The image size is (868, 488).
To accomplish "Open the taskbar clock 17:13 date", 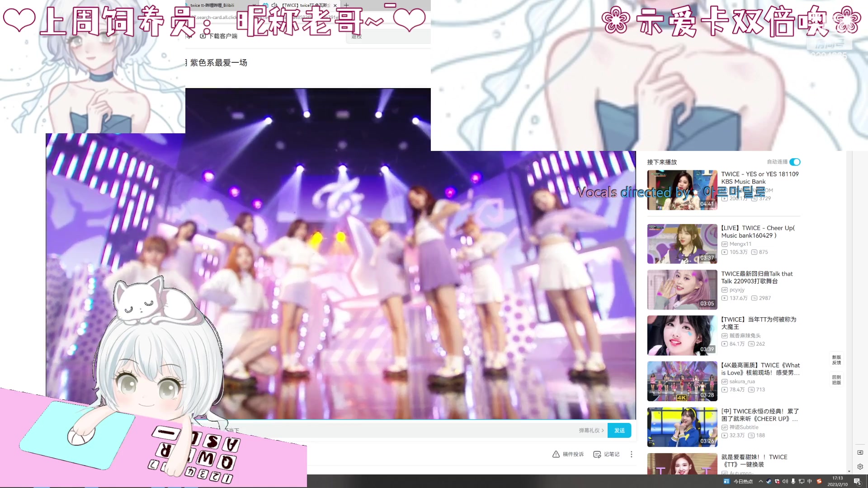I will coord(837,481).
